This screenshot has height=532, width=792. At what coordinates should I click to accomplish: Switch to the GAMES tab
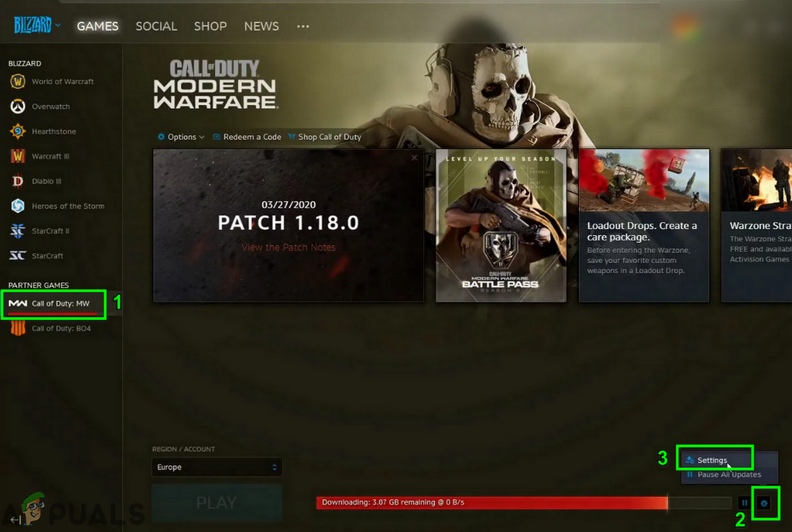[97, 26]
